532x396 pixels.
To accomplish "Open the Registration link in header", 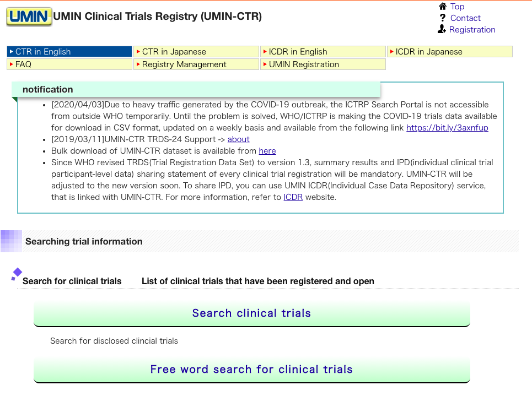I will click(x=472, y=30).
